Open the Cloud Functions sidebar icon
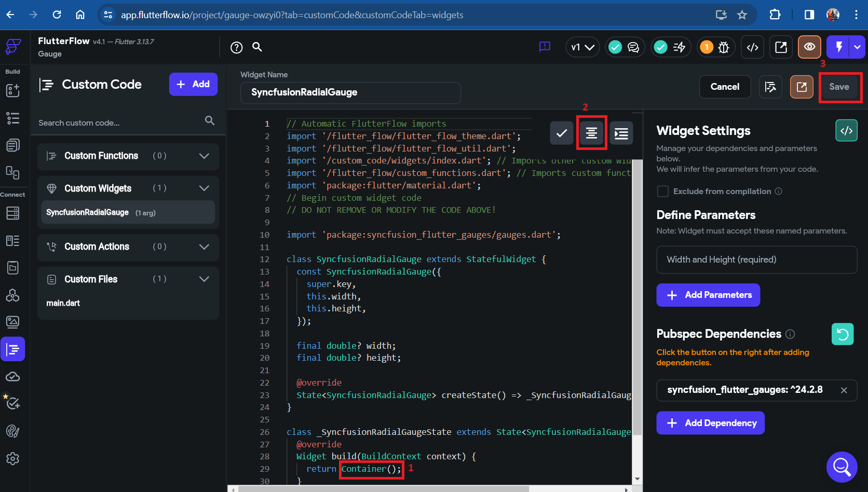This screenshot has height=492, width=868. click(12, 377)
